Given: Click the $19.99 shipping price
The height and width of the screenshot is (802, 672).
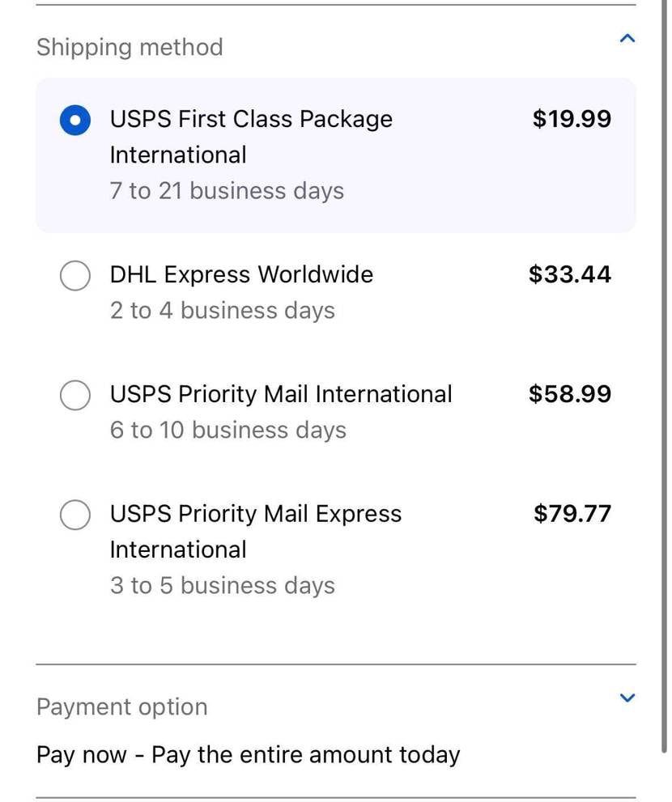Looking at the screenshot, I should pyautogui.click(x=572, y=119).
